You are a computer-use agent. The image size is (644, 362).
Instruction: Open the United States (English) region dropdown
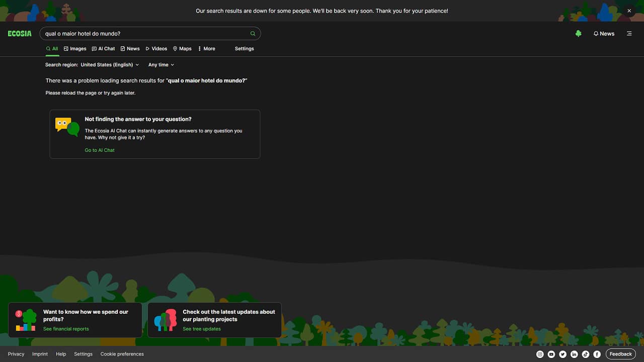(x=110, y=65)
